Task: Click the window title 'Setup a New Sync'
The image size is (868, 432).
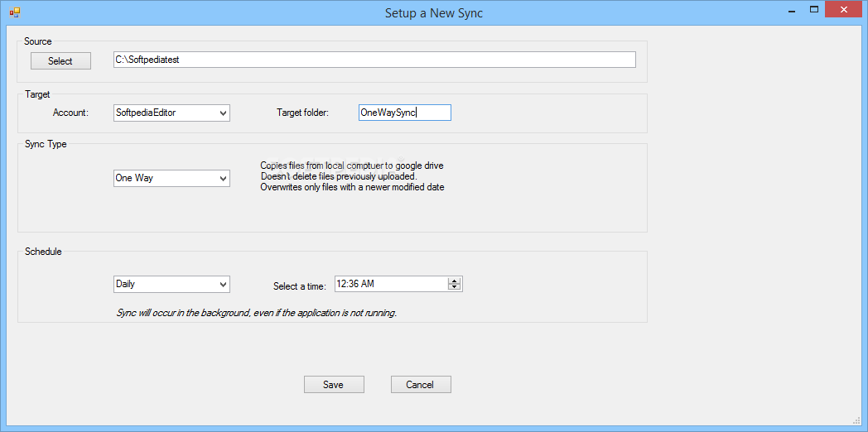Action: coord(434,12)
